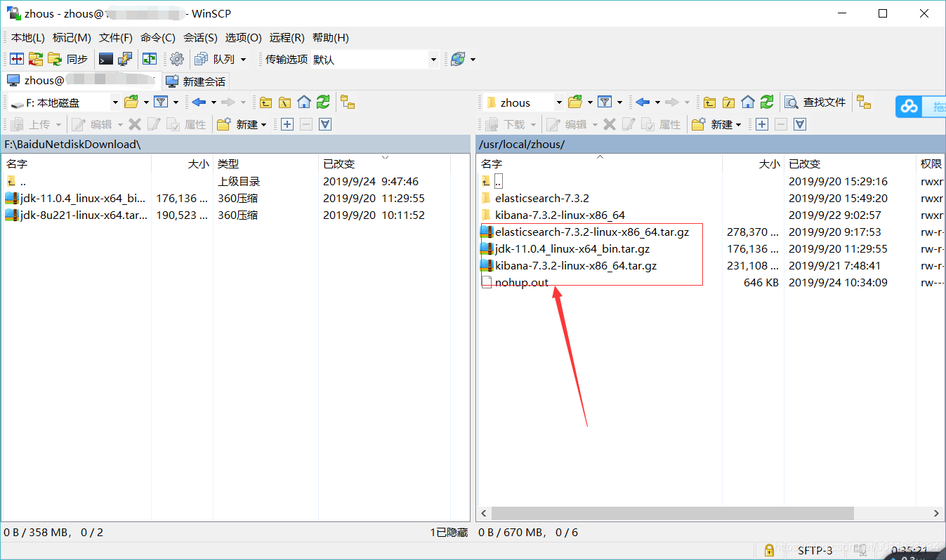The height and width of the screenshot is (560, 946).
Task: Expand remote panel 新建 dropdown
Action: click(739, 124)
